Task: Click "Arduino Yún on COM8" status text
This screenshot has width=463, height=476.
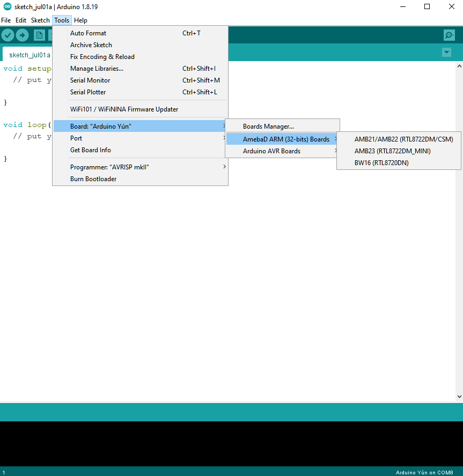Action: pos(424,472)
